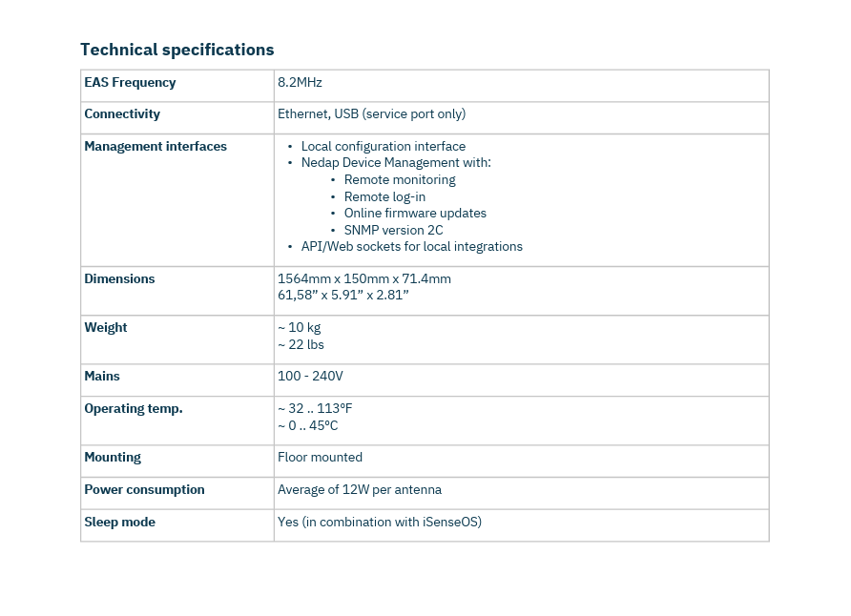
Task: Click the Floor mounted value
Action: point(320,457)
